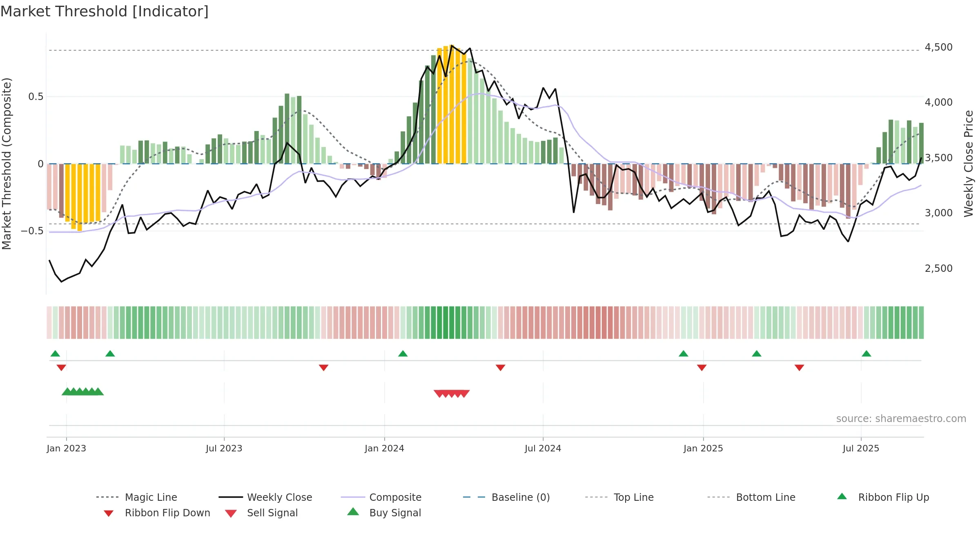Click the rightmost red Sell Signal triangle in the 2024 cluster
Image resolution: width=980 pixels, height=551 pixels.
pos(465,394)
